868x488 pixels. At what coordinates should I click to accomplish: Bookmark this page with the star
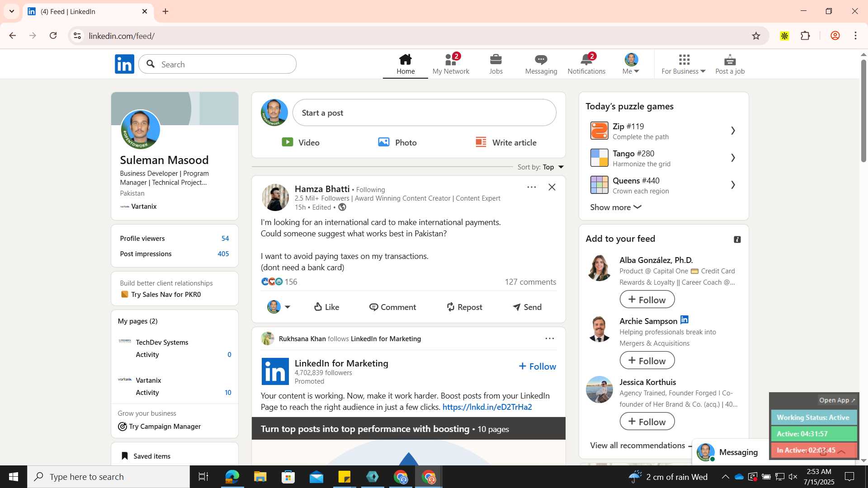756,36
